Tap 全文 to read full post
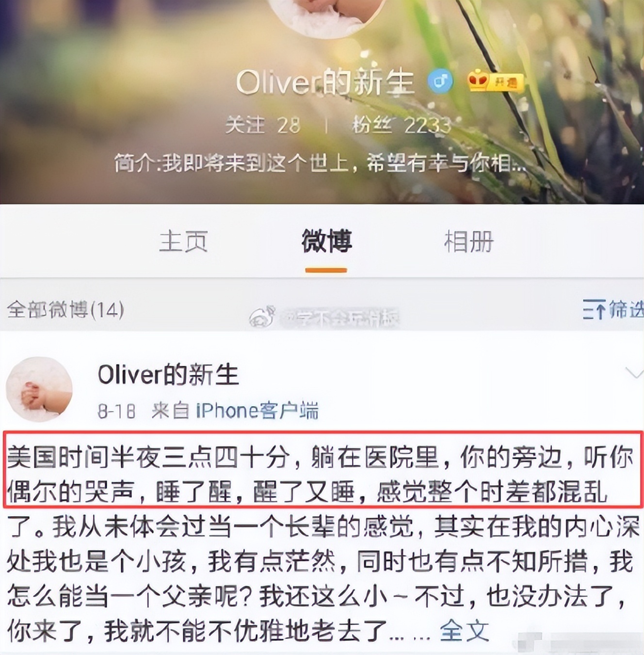Viewport: 644px width, 655px height. pyautogui.click(x=464, y=631)
